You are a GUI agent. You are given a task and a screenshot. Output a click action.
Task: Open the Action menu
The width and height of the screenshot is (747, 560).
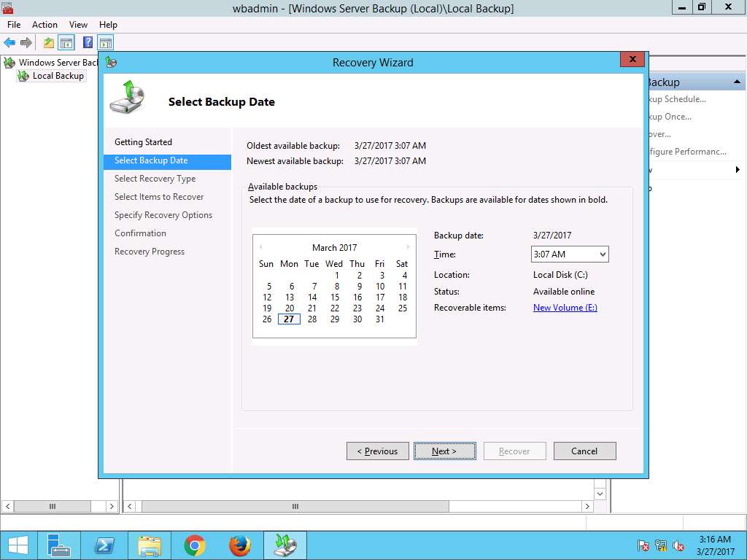point(44,25)
